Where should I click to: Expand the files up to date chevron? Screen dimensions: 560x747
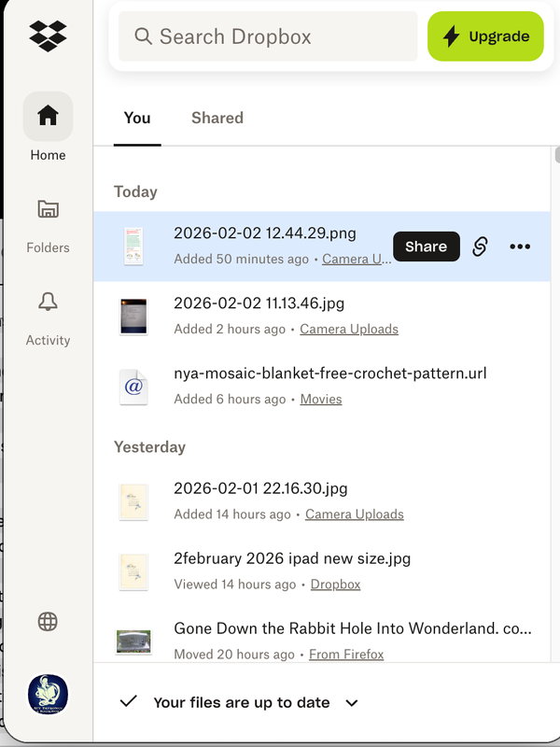[x=352, y=703]
